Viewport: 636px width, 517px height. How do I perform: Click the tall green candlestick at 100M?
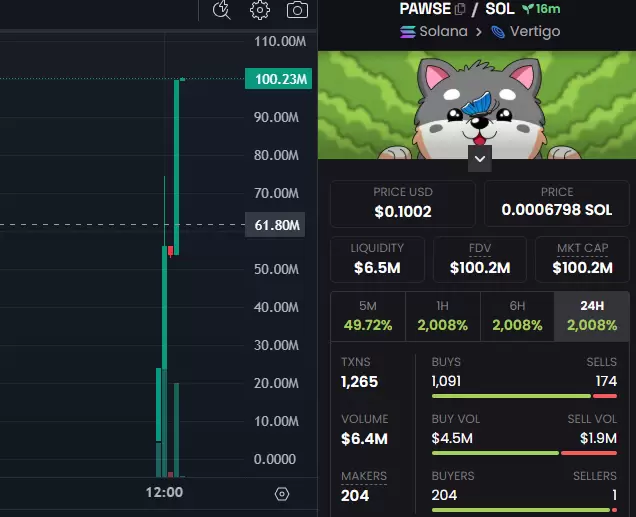coord(176,167)
